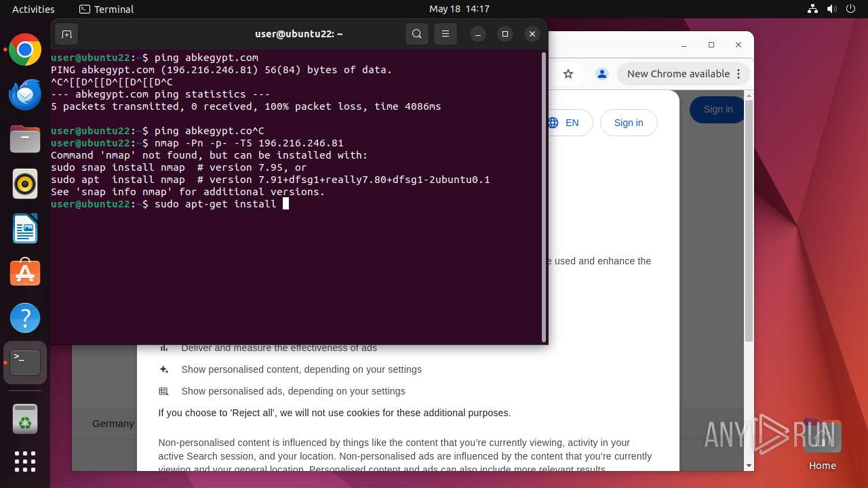Click the '5 packets transmitted' statistics line

[246, 106]
